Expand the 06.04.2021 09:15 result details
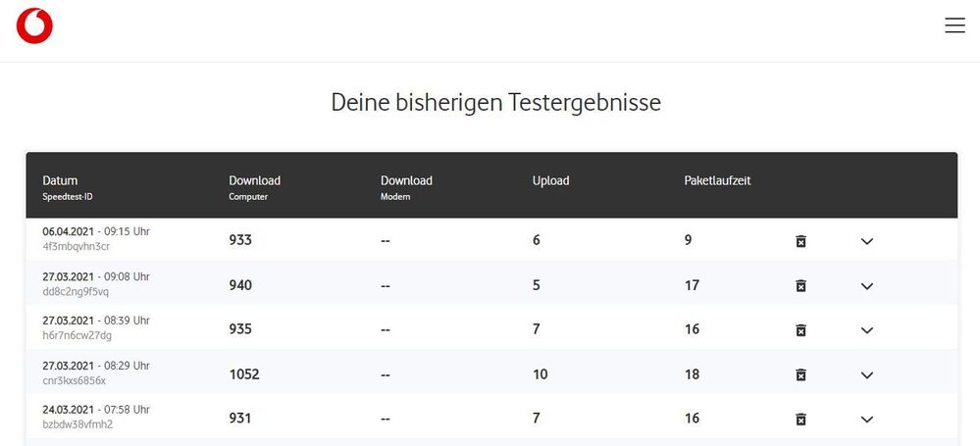The image size is (980, 446). click(x=866, y=241)
